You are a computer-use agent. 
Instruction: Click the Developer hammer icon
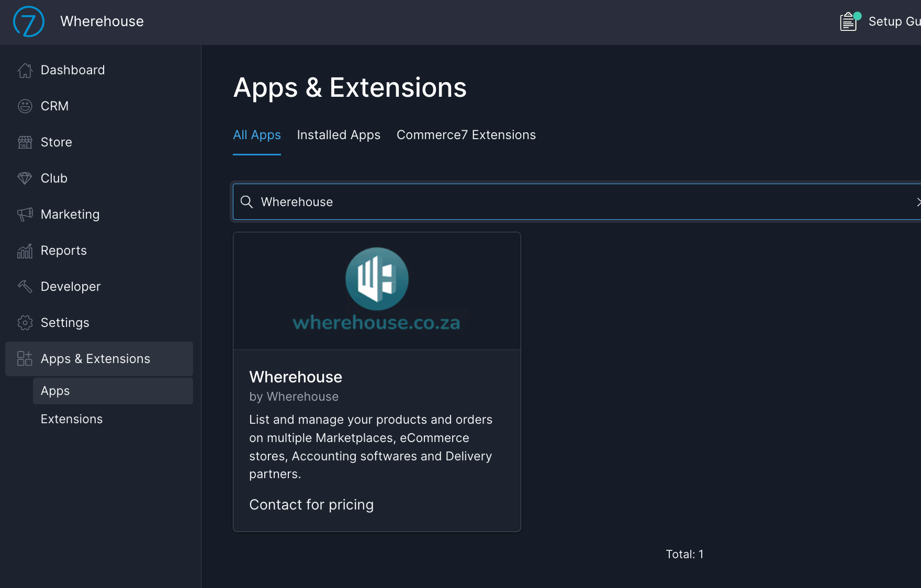tap(25, 287)
